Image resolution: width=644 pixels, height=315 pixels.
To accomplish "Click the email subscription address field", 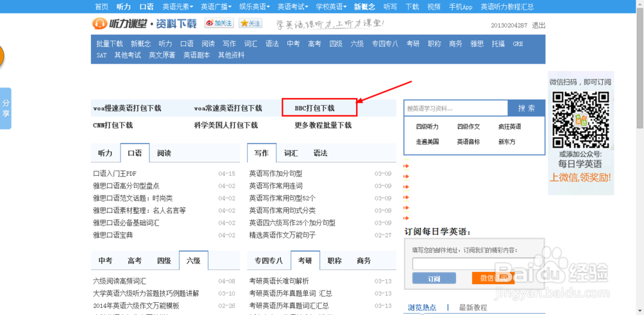I will [474, 263].
